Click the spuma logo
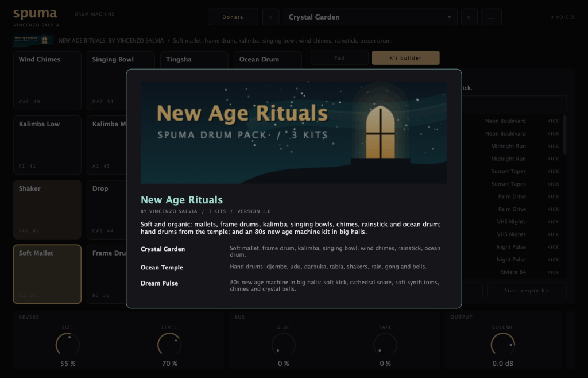Viewport: 588px width, 378px height. coord(35,14)
